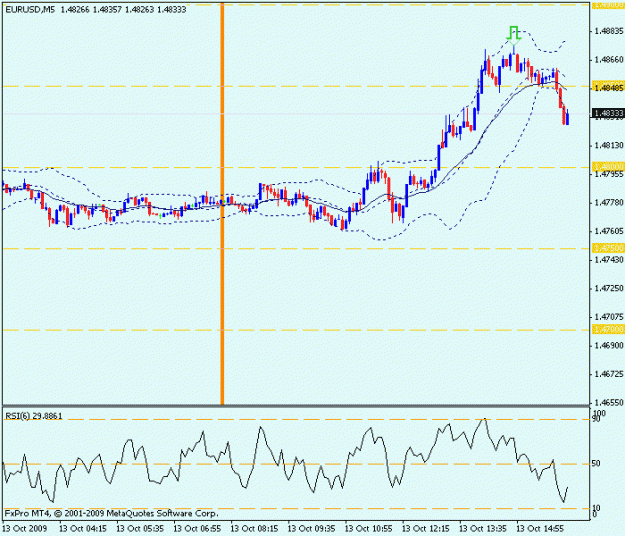Click the 1.46900 price axis label

coord(608,346)
